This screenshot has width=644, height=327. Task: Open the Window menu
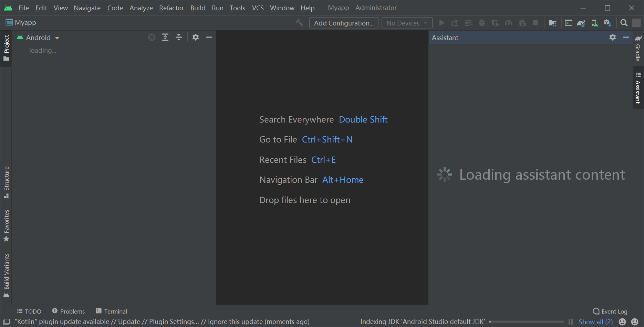(282, 8)
